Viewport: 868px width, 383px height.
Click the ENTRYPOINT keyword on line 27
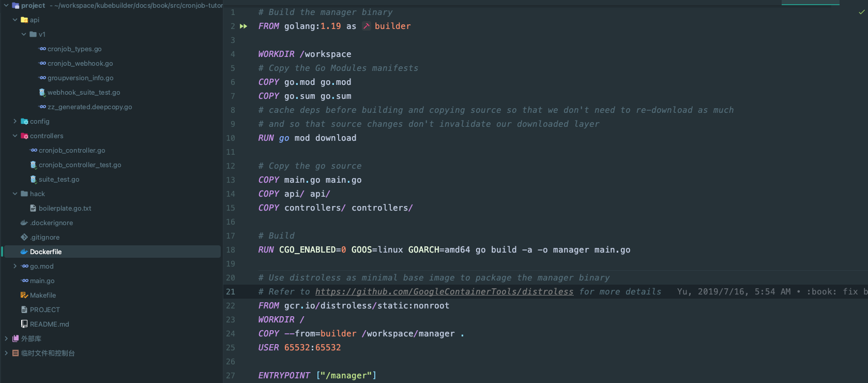tap(284, 375)
